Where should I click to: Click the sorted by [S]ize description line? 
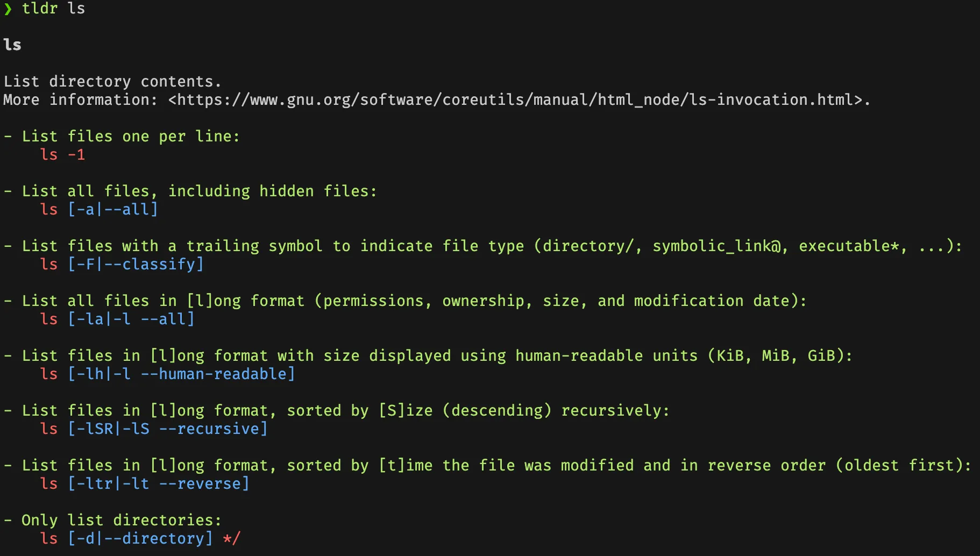pyautogui.click(x=345, y=411)
